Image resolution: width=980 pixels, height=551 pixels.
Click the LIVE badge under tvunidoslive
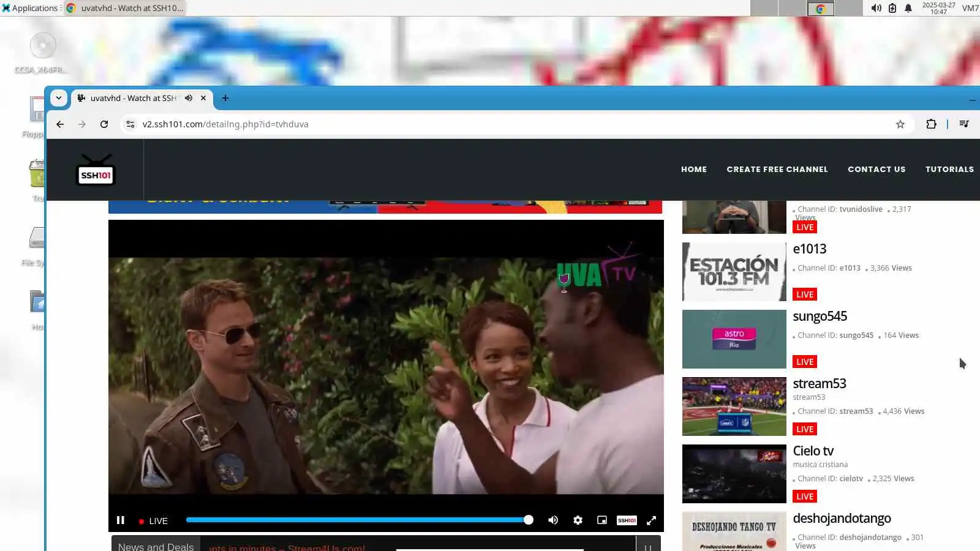(805, 227)
